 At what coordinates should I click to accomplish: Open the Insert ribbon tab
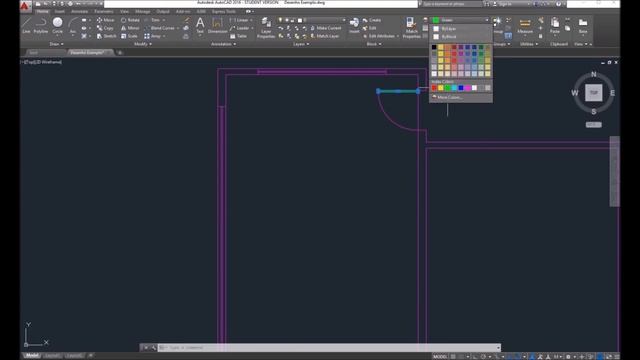point(60,11)
